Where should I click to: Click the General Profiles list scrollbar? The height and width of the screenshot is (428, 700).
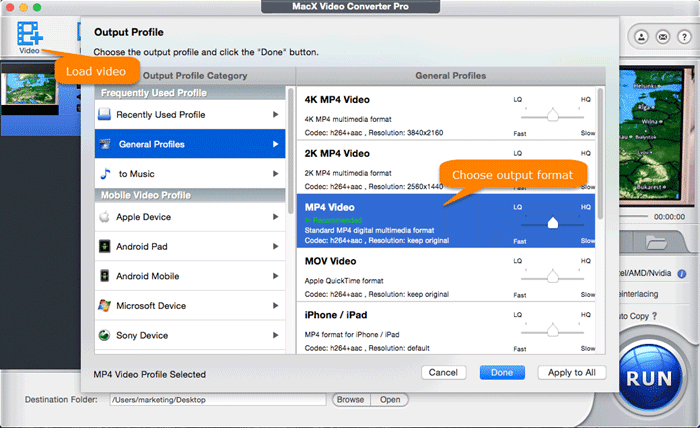click(600, 153)
